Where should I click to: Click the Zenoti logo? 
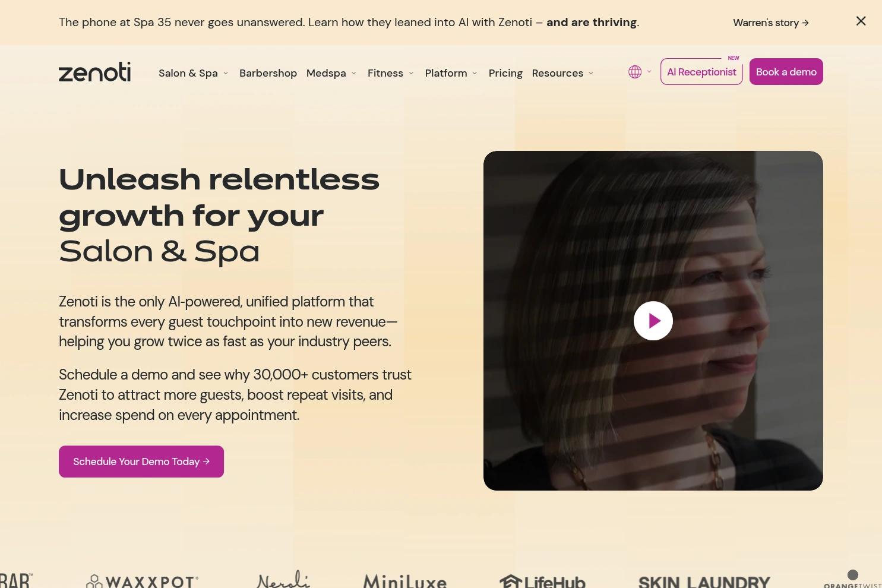[x=94, y=72]
